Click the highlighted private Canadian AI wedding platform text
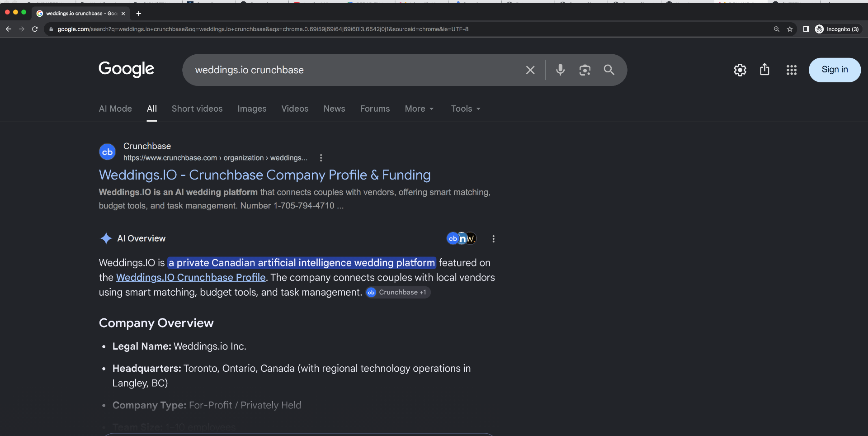 coord(302,263)
